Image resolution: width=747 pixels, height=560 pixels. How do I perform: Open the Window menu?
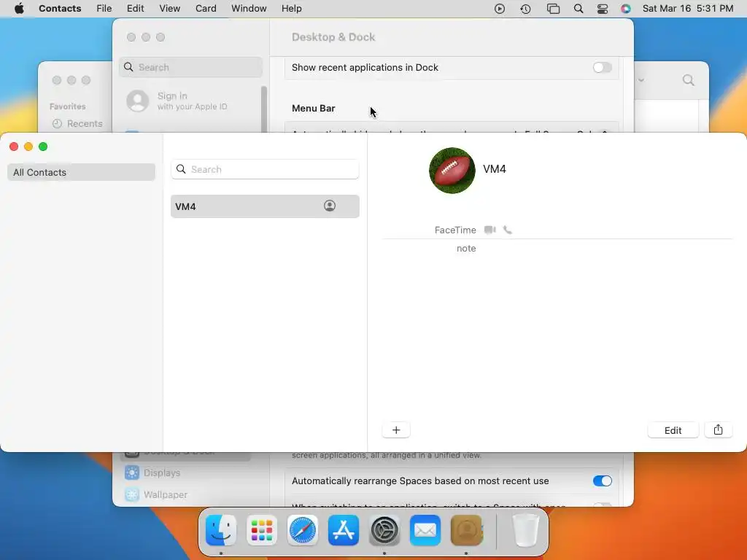(249, 9)
